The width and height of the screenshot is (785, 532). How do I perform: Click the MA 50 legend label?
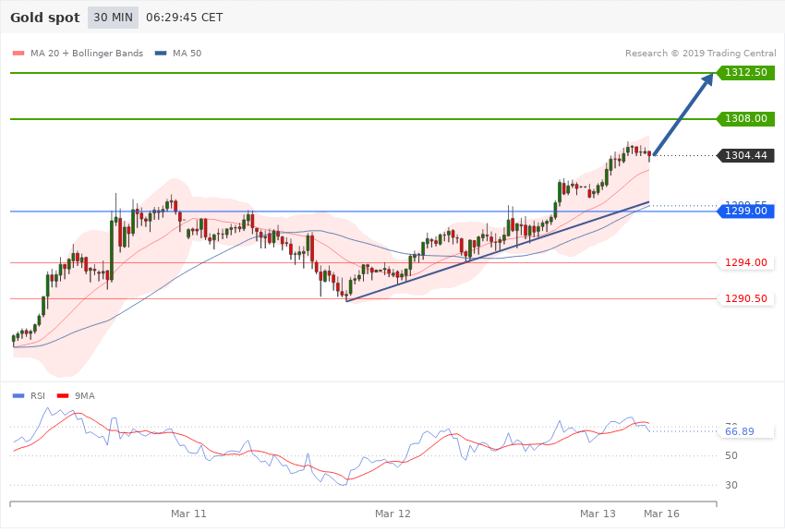187,53
